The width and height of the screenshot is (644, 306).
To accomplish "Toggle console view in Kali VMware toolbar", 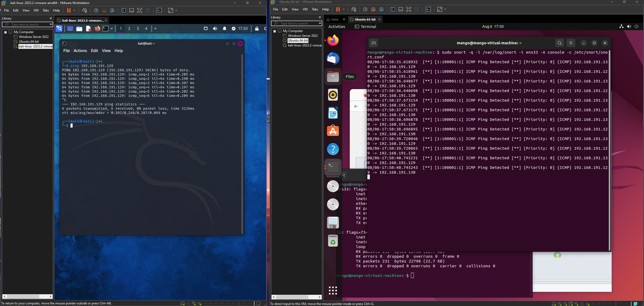I will (159, 10).
